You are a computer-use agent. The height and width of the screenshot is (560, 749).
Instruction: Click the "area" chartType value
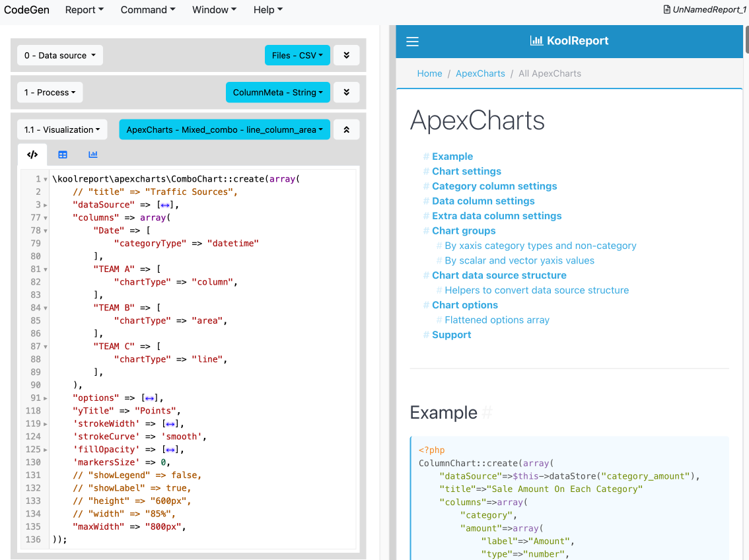(207, 321)
